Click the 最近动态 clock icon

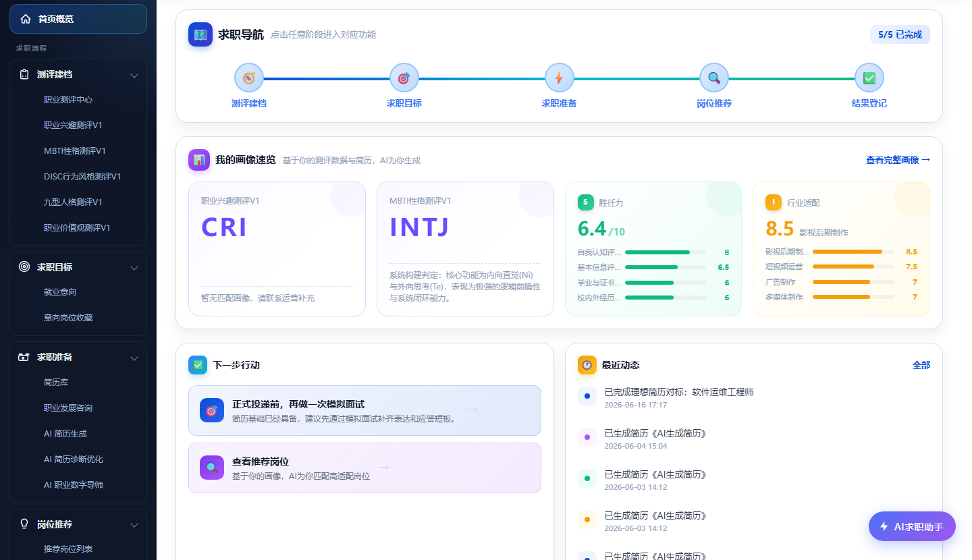tap(587, 365)
